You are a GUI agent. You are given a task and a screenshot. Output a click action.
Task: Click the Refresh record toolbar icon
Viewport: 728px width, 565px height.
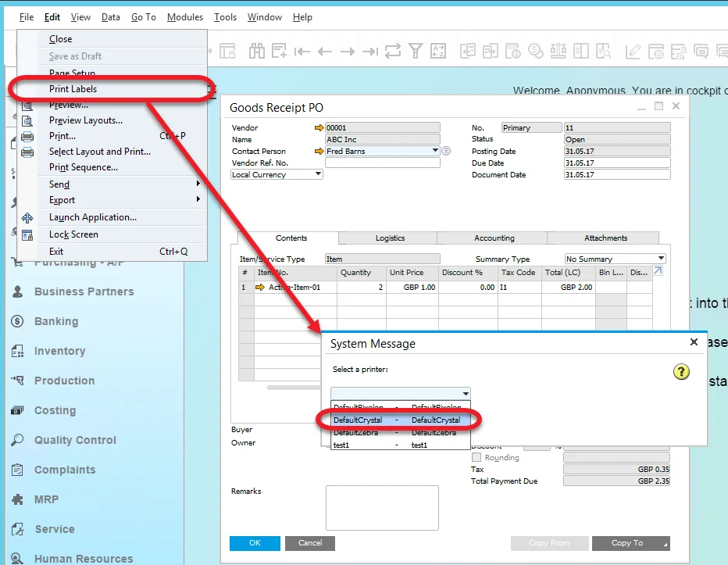393,52
